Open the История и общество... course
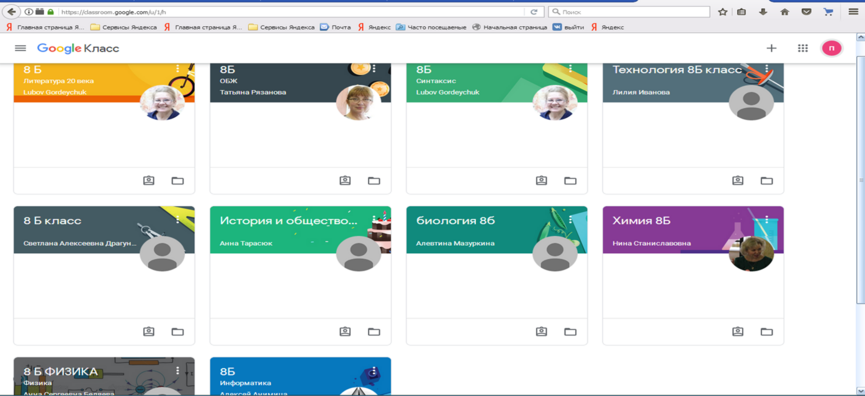This screenshot has width=865, height=396. 289,221
